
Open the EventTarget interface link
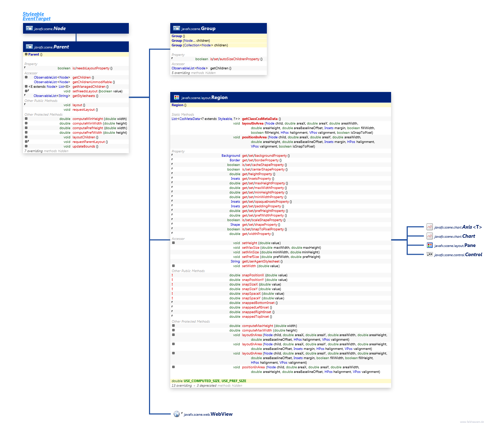click(x=36, y=18)
